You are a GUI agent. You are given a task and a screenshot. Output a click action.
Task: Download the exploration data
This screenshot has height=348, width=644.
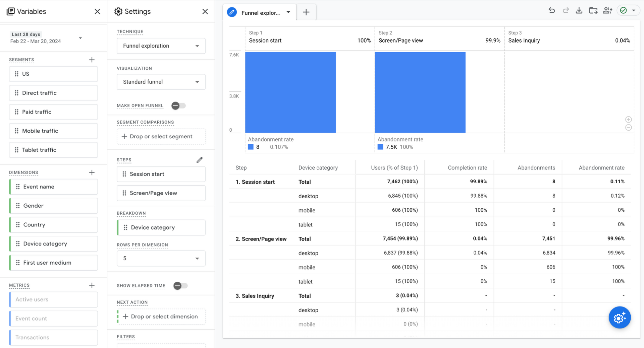tap(579, 10)
